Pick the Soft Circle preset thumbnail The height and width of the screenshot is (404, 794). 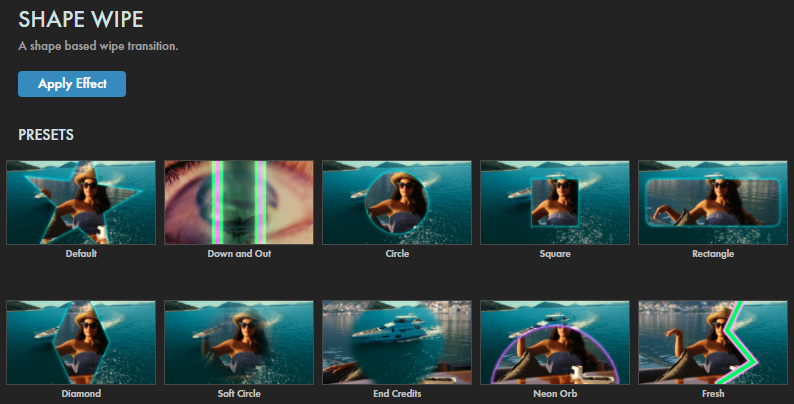tap(239, 343)
